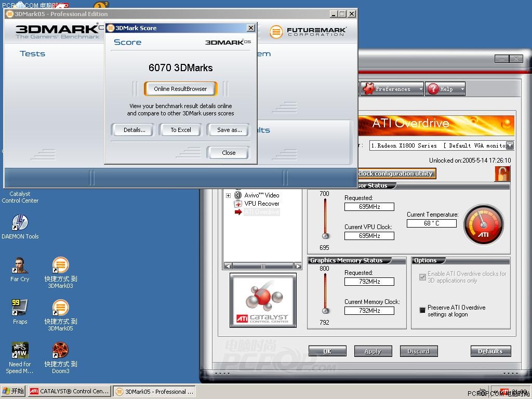Click the Graphics Memory clock slider handle
The width and height of the screenshot is (532, 399).
(x=326, y=311)
